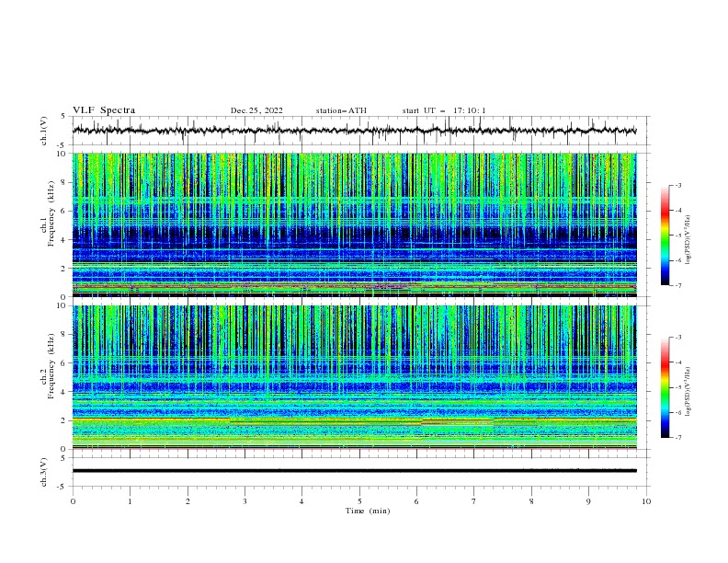Screen dimensions: 728x563
Task: Click the "5" tick on ch.1(V) axis
Action: (x=63, y=116)
